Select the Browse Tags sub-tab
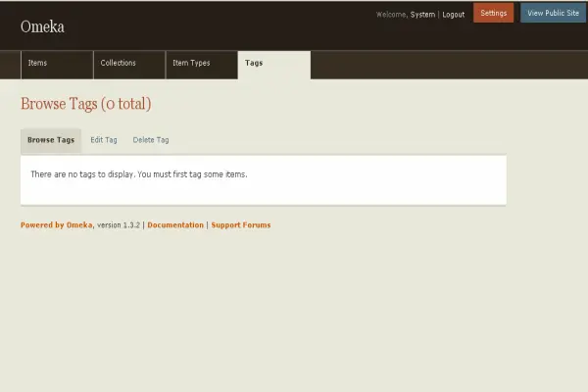This screenshot has width=588, height=392. tap(51, 140)
